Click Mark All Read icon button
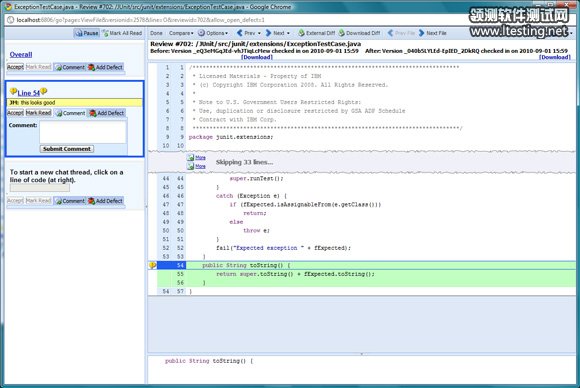The width and height of the screenshot is (580, 388). tap(106, 33)
